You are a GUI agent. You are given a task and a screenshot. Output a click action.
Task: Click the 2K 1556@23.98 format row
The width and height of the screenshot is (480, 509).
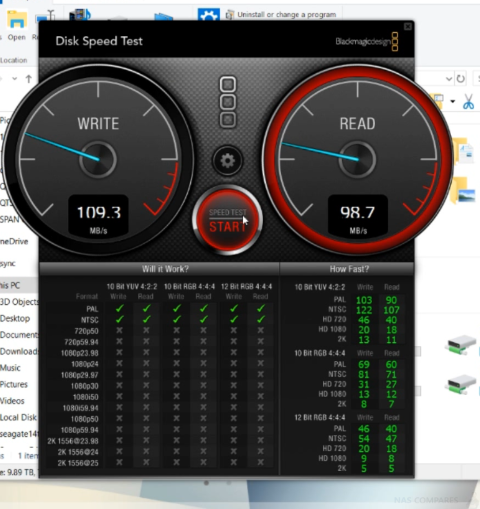click(x=160, y=441)
